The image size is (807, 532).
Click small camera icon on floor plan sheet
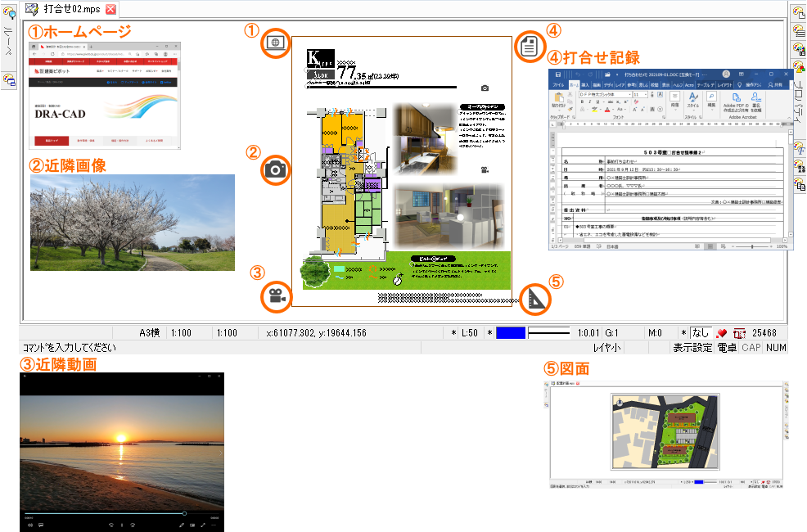pyautogui.click(x=485, y=88)
